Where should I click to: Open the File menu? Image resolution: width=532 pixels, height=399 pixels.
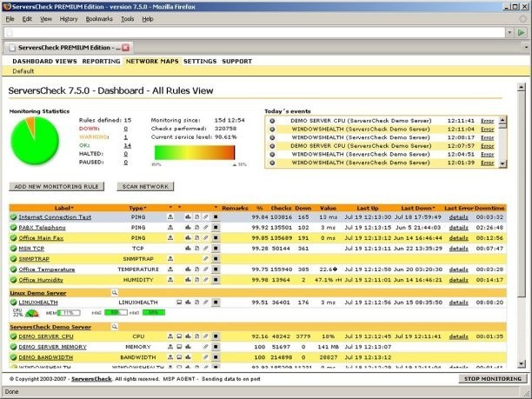coord(10,19)
